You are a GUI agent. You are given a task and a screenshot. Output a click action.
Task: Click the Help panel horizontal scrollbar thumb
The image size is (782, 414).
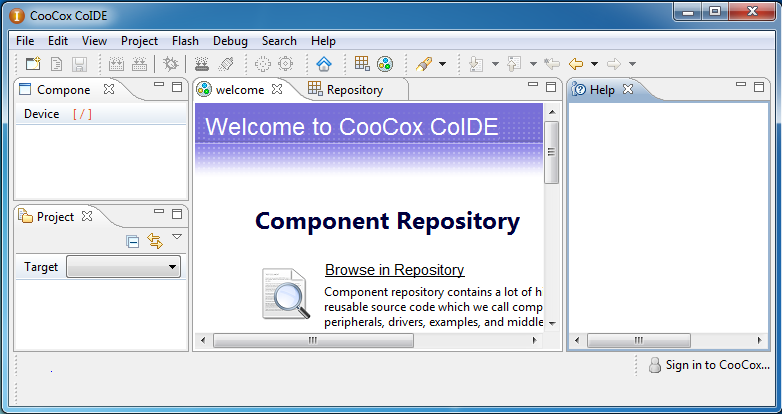(x=639, y=340)
